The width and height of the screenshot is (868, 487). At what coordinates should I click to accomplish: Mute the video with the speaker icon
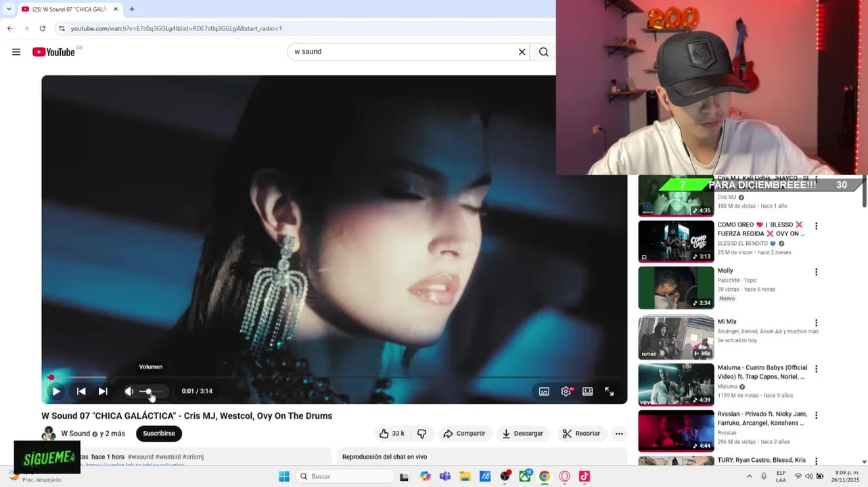129,391
